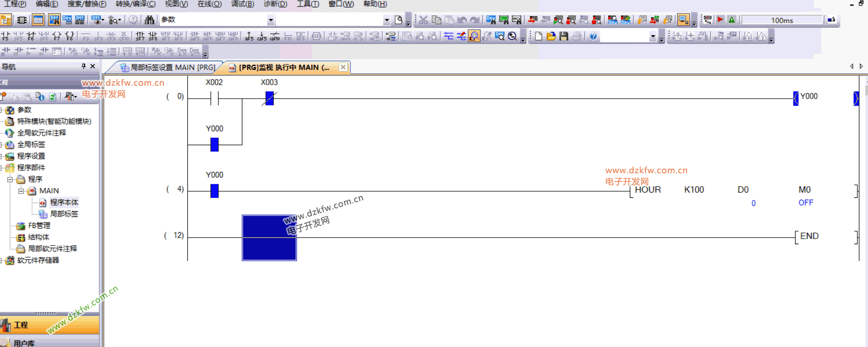Viewport: 868px width, 347px height.
Task: Collapse the MAIN program tree node
Action: (21, 191)
